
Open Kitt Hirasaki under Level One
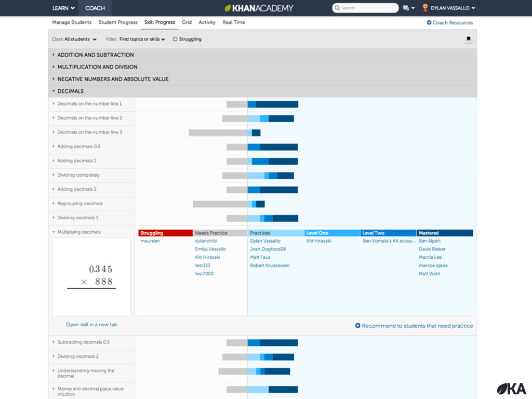click(x=319, y=241)
